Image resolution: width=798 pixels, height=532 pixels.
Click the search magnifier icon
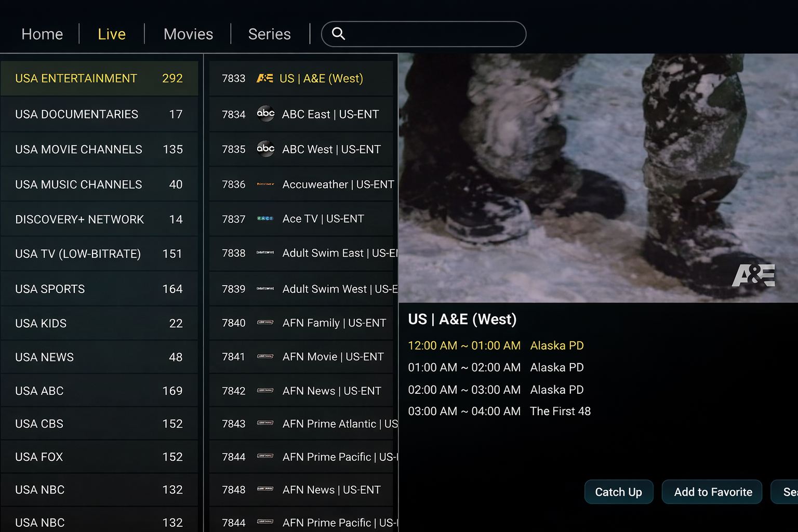[x=338, y=34]
